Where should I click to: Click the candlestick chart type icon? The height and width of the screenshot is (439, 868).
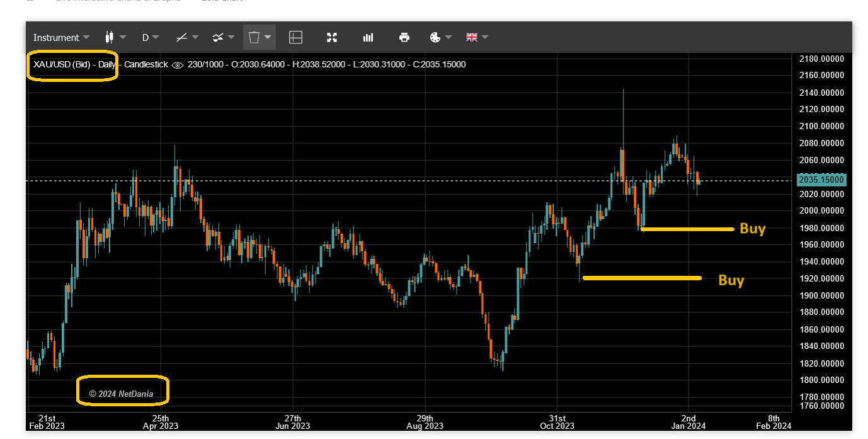pyautogui.click(x=110, y=37)
